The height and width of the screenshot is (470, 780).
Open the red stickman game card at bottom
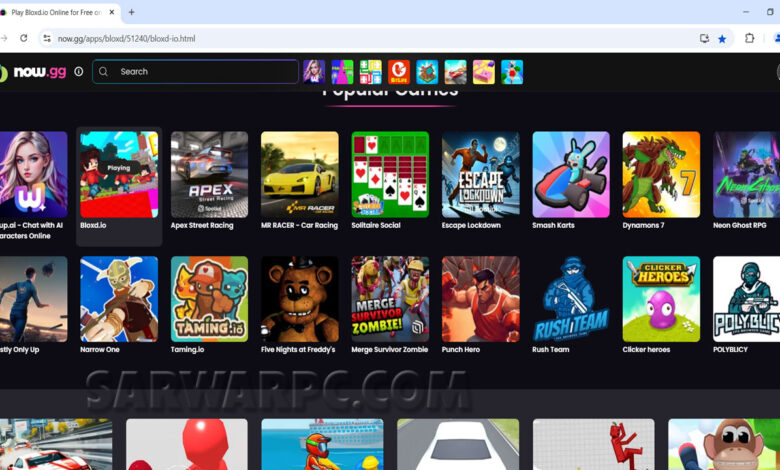click(x=187, y=444)
